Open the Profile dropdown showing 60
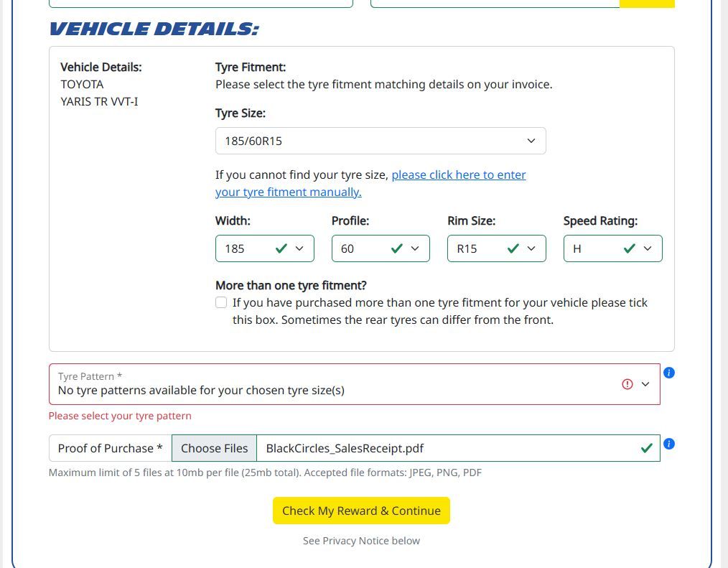Image resolution: width=728 pixels, height=568 pixels. [381, 248]
